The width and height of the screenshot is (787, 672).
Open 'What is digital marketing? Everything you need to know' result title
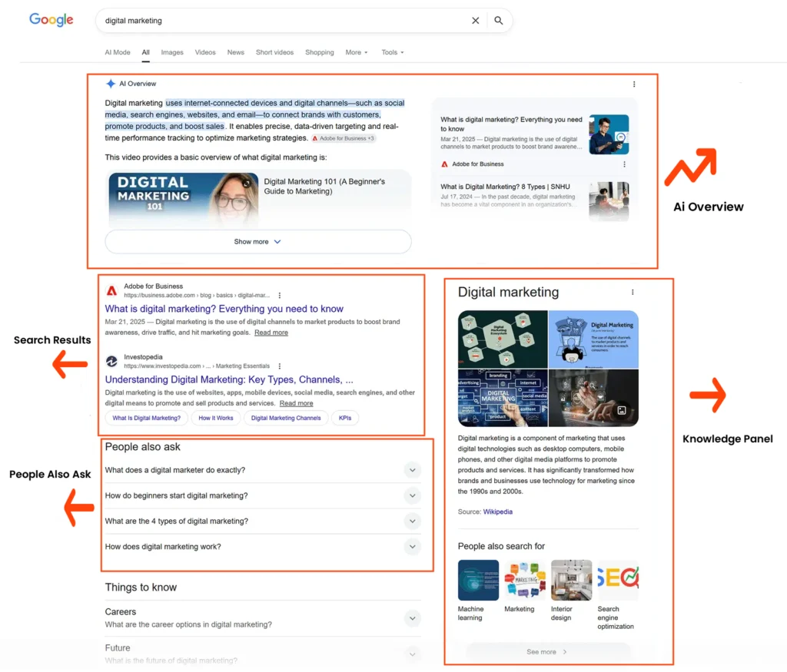(224, 309)
